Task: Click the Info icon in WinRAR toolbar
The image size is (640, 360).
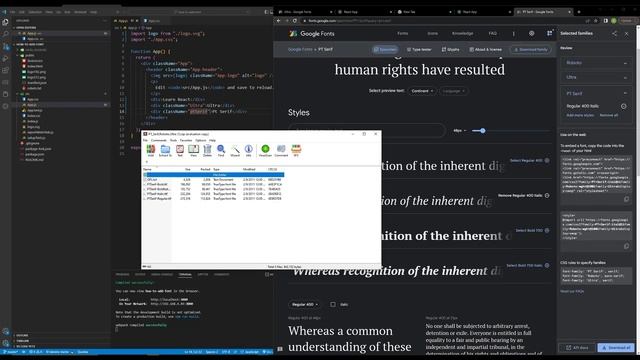Action: click(x=249, y=150)
